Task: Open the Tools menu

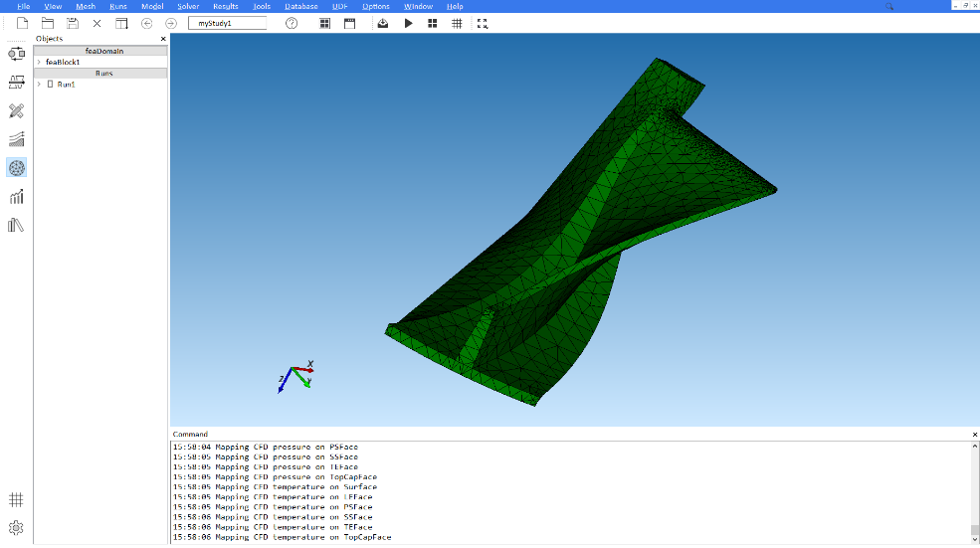Action: coord(262,6)
